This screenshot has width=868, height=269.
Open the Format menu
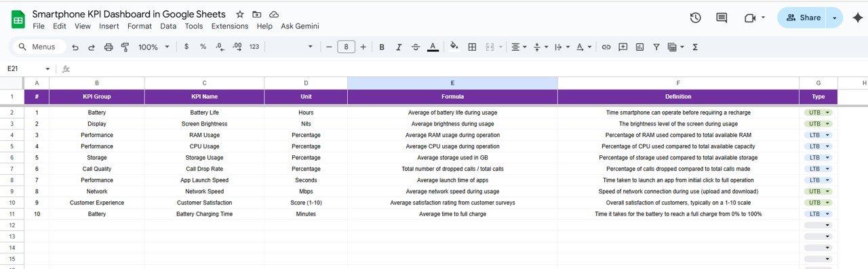pos(140,26)
